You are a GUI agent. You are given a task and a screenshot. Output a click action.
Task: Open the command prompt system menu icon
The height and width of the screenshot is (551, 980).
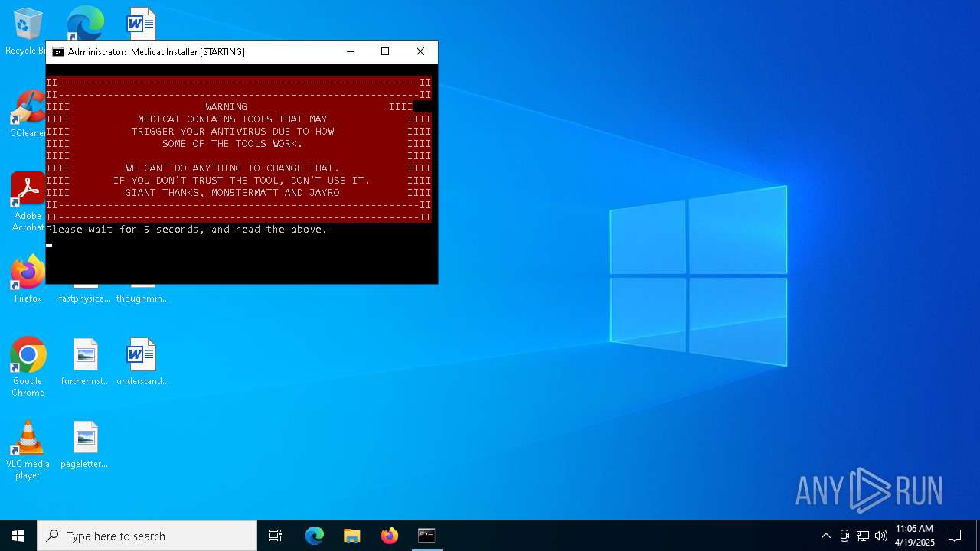pyautogui.click(x=57, y=52)
